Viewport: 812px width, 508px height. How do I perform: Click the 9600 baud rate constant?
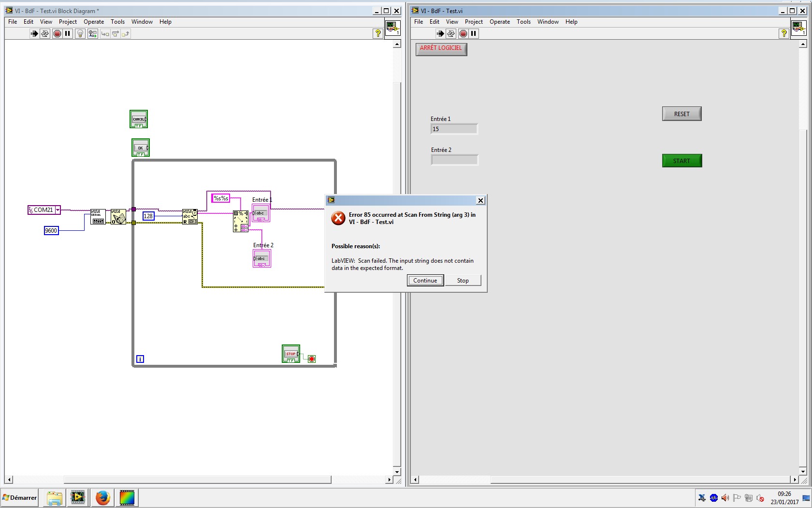click(51, 231)
